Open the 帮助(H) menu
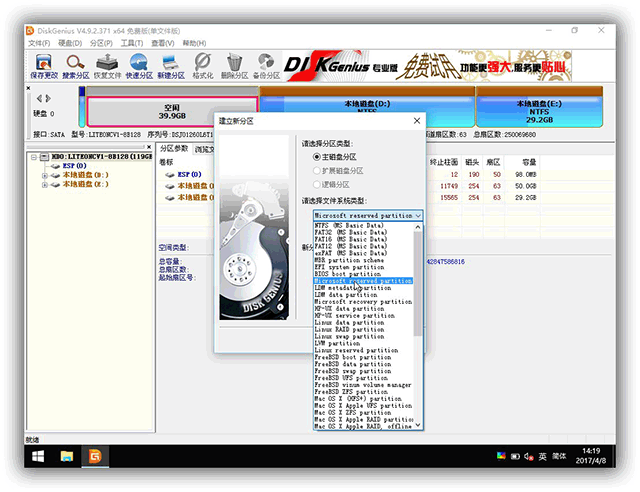 (194, 43)
